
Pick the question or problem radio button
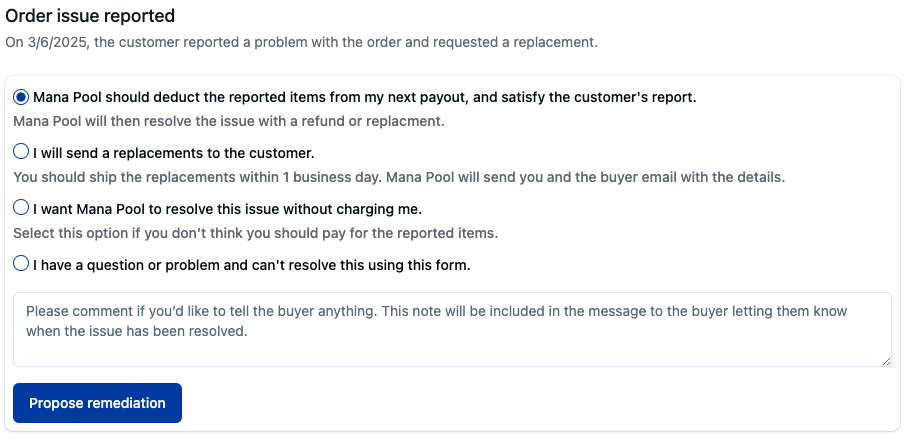pyautogui.click(x=21, y=264)
